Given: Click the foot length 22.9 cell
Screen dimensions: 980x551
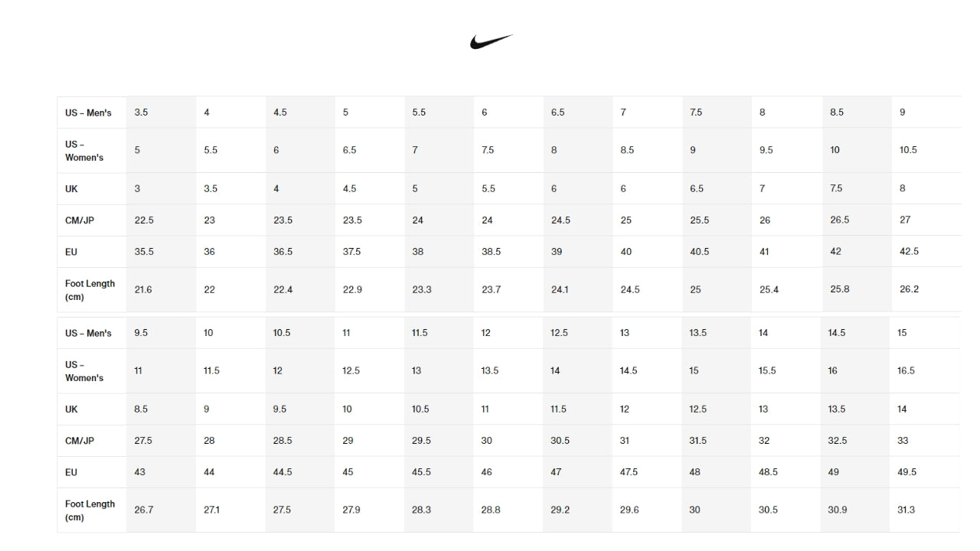Looking at the screenshot, I should click(352, 290).
